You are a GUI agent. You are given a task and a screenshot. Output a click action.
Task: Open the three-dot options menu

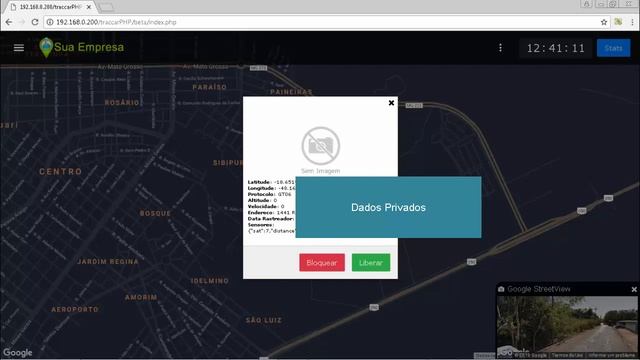tap(500, 48)
